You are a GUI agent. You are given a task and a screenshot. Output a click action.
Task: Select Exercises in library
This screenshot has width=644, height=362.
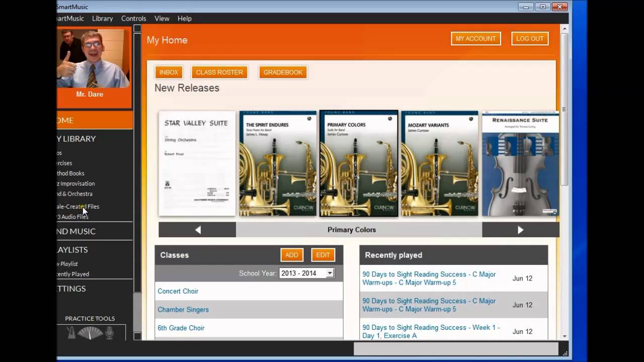(x=64, y=163)
